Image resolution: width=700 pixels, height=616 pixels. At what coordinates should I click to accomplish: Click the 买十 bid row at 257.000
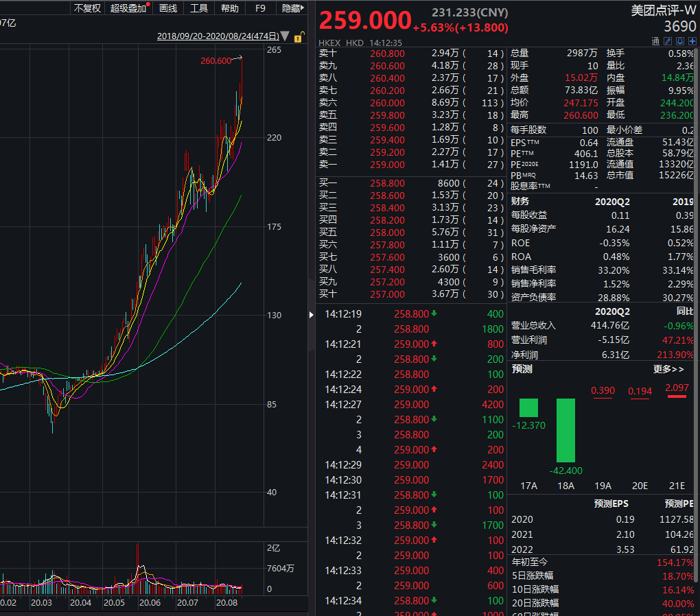tap(410, 294)
